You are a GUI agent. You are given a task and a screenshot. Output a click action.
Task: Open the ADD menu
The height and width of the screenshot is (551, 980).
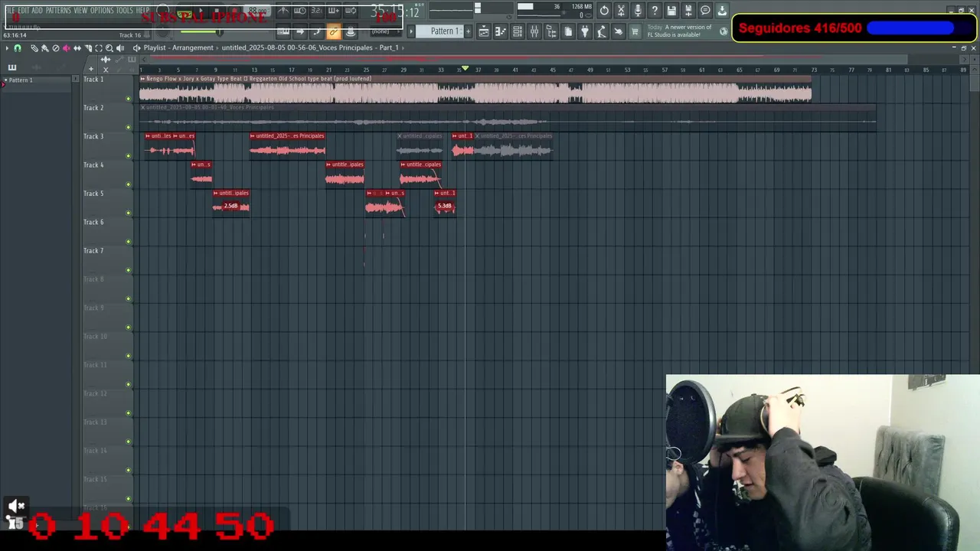pyautogui.click(x=37, y=10)
